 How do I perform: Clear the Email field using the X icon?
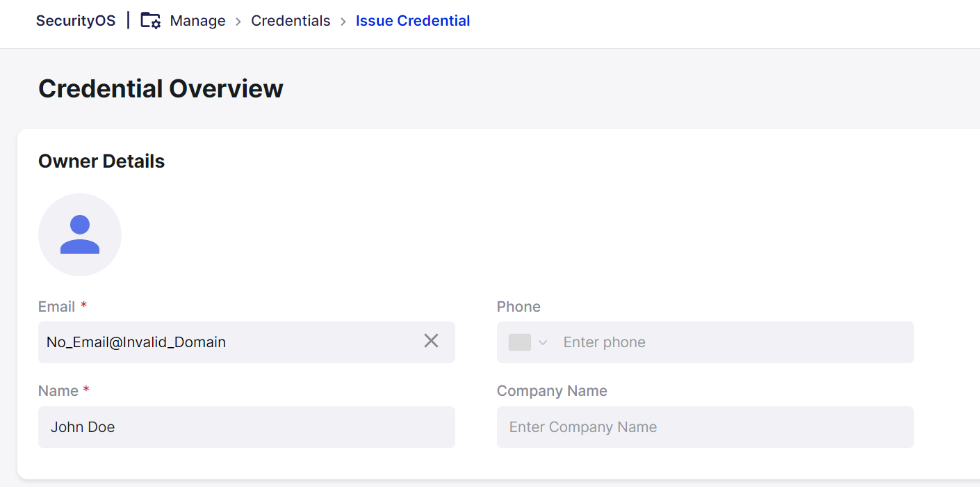(431, 341)
